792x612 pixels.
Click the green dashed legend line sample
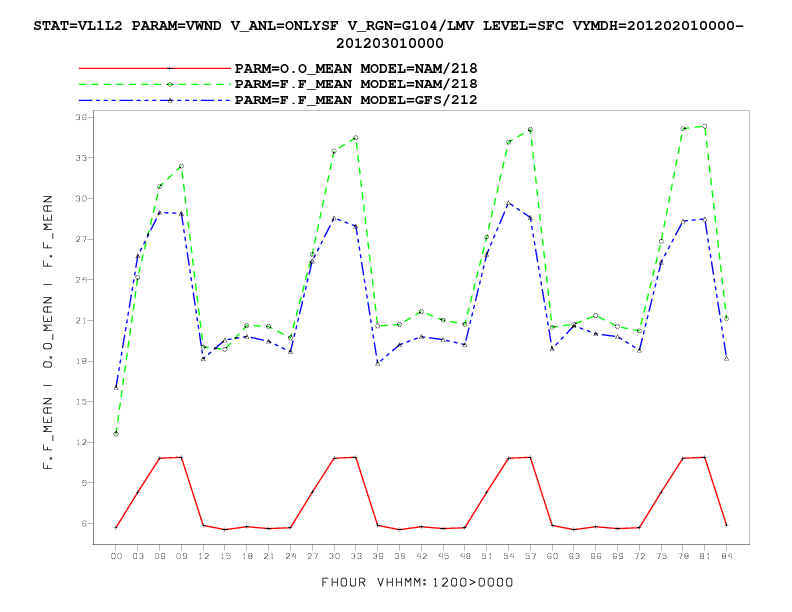point(155,84)
